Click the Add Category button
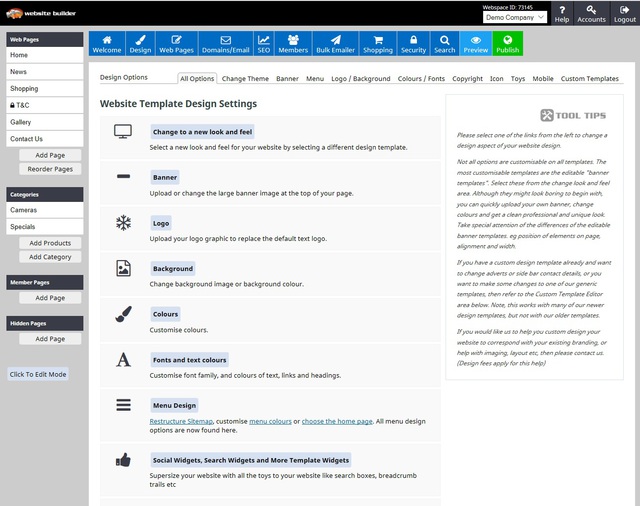Viewport: 640px width, 506px height. pyautogui.click(x=50, y=257)
